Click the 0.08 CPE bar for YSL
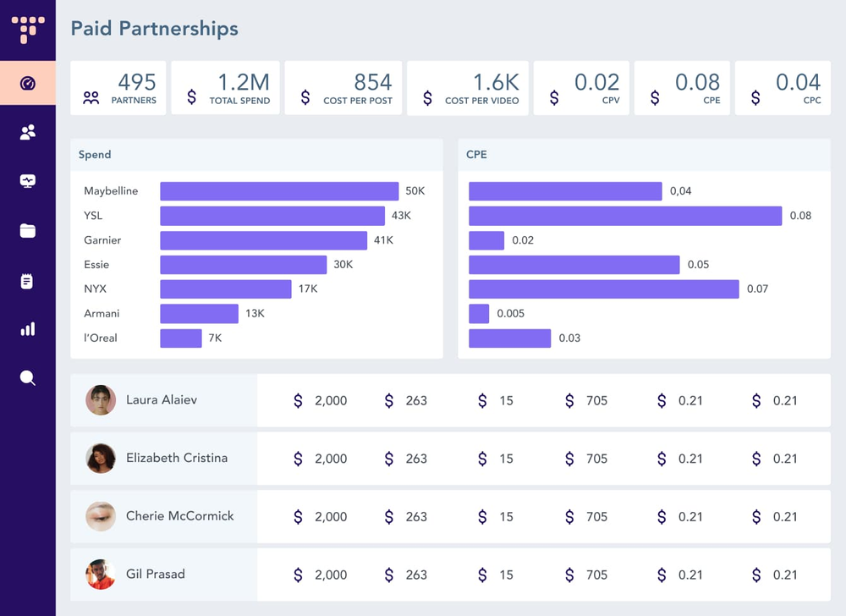The height and width of the screenshot is (616, 846). coord(625,216)
